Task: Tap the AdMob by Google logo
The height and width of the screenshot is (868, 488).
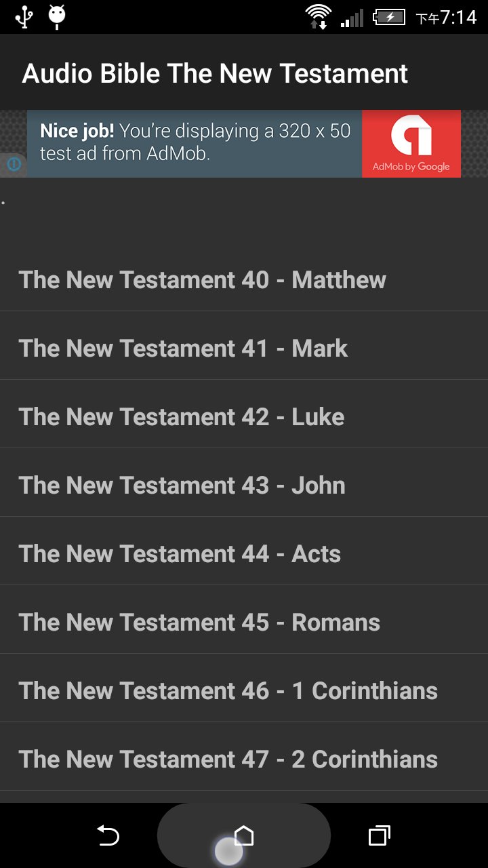Action: (x=411, y=144)
